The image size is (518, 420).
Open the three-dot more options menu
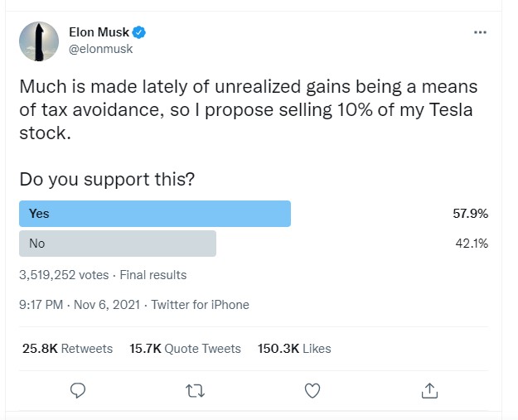(480, 32)
